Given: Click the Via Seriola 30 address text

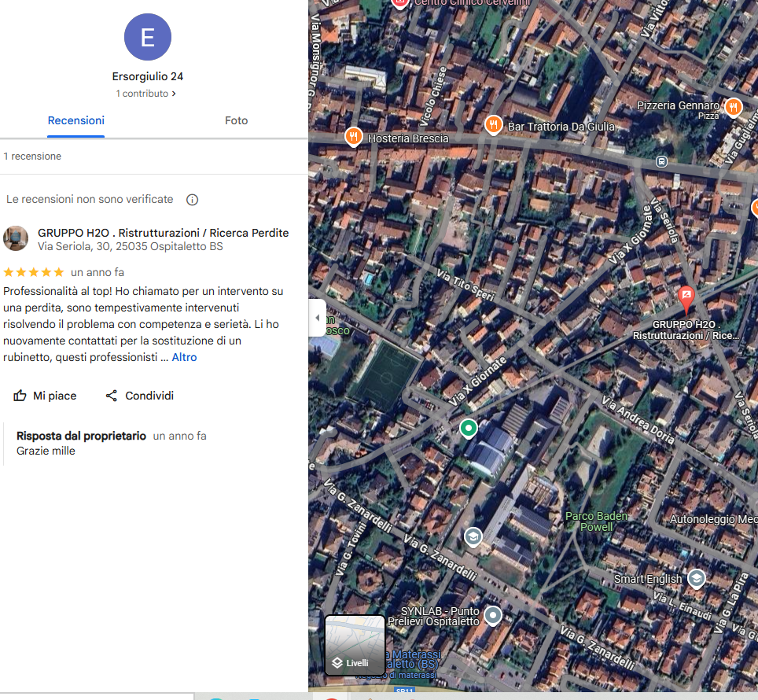Looking at the screenshot, I should (x=130, y=246).
